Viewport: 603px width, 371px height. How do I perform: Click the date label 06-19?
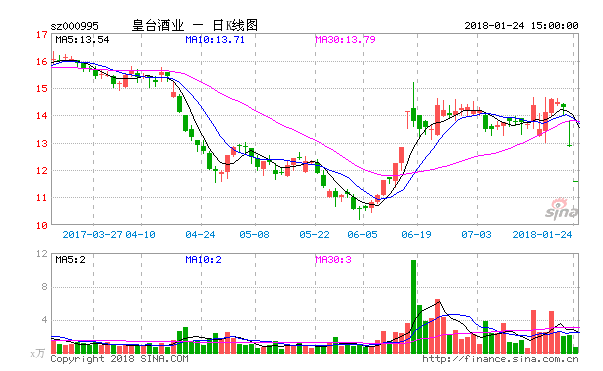[x=416, y=235]
